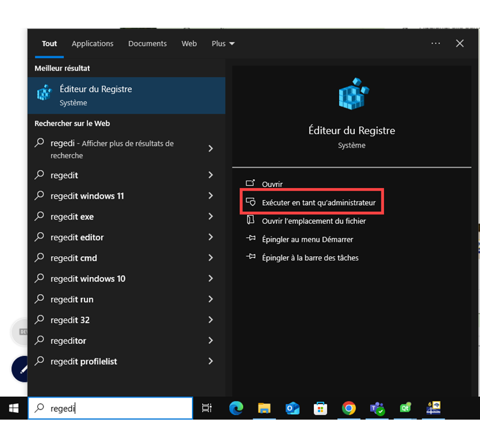The width and height of the screenshot is (480, 448).
Task: Select the 'regedit run' suggestion
Action: point(71,299)
